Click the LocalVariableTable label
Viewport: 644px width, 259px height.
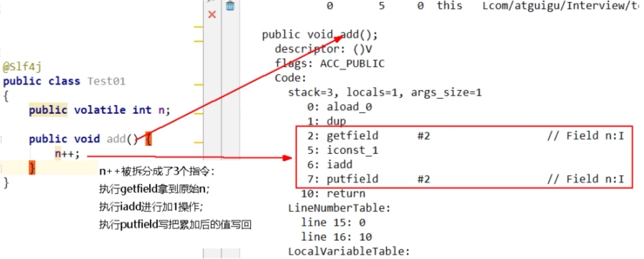(x=349, y=251)
